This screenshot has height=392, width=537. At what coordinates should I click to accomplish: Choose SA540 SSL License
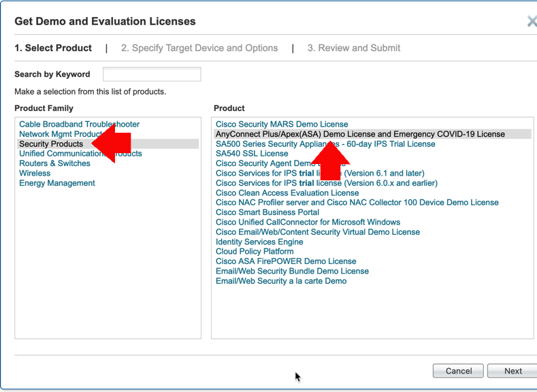(252, 153)
